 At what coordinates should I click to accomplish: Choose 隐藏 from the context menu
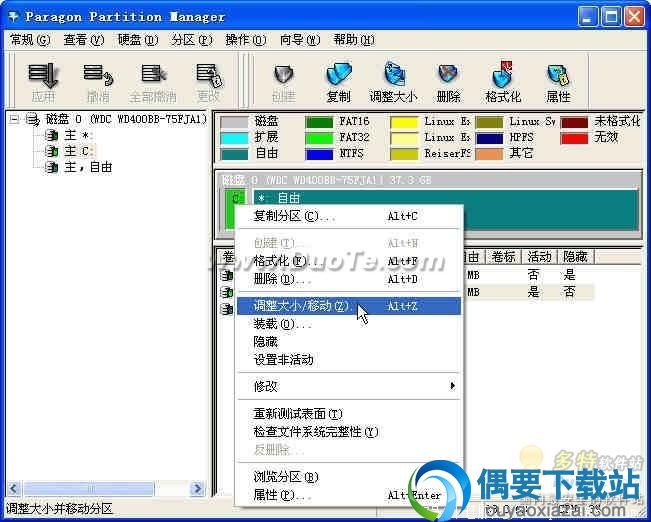(349, 342)
